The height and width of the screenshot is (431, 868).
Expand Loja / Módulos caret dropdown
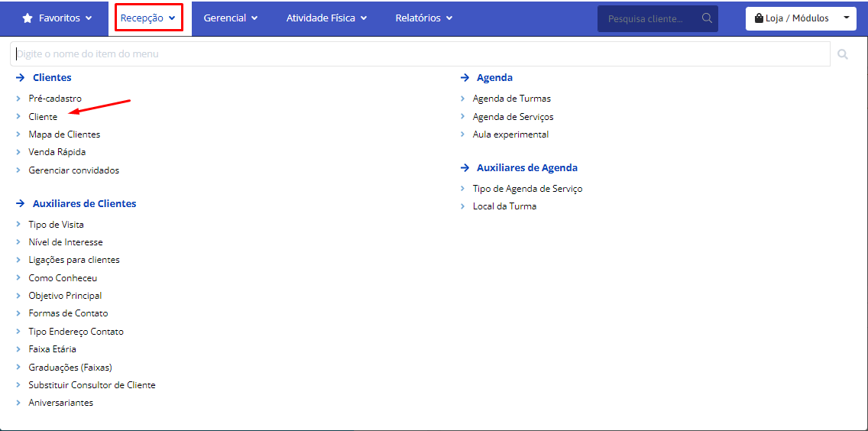(846, 18)
